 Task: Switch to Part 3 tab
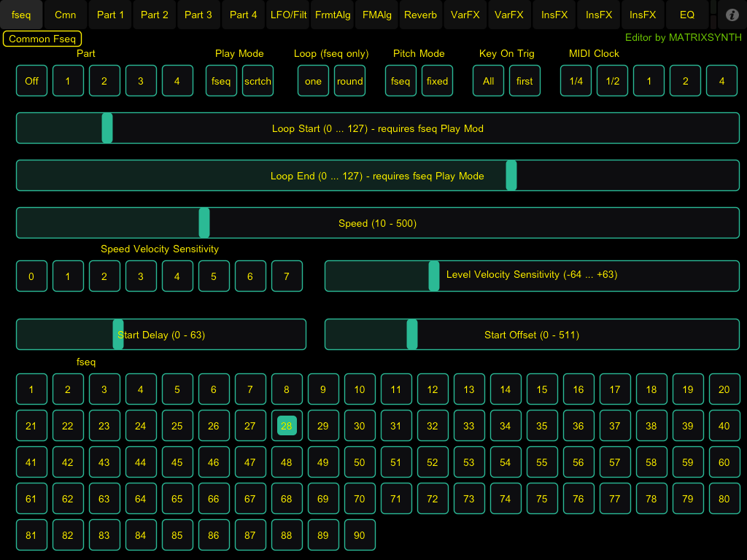pos(198,15)
